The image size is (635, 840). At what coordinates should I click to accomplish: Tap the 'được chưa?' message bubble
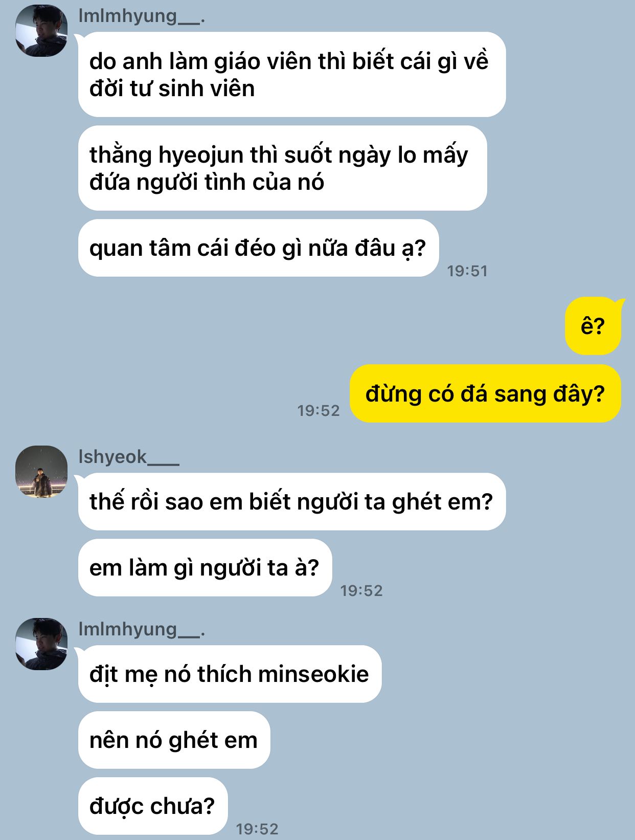click(x=153, y=806)
